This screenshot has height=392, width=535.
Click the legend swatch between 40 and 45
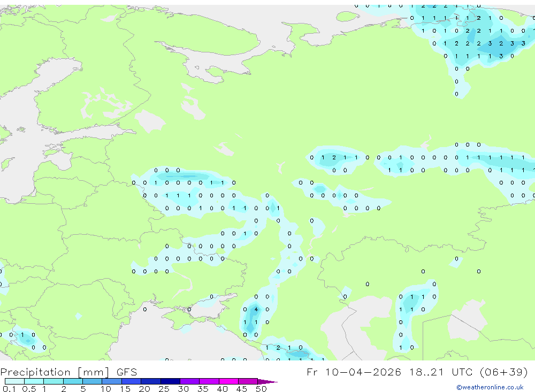point(228,381)
